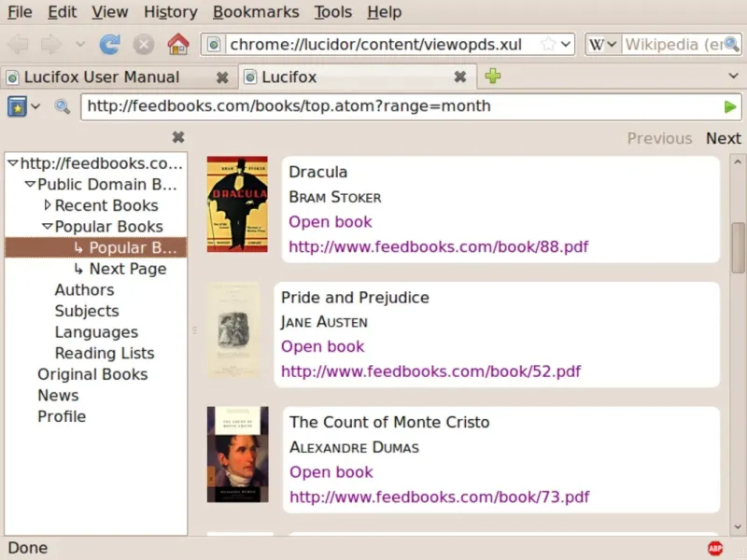
Task: Open the Help menu
Action: 384,12
